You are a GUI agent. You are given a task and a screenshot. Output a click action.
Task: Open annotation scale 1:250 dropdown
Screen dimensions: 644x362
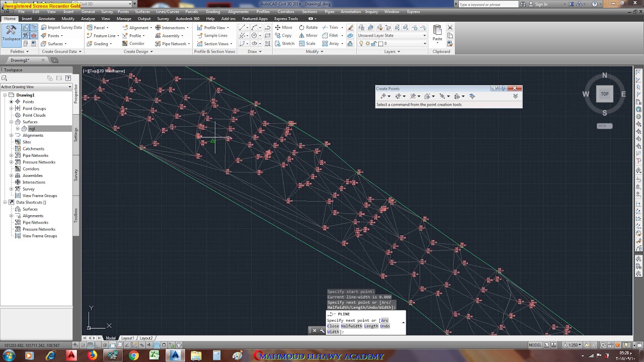(x=573, y=345)
